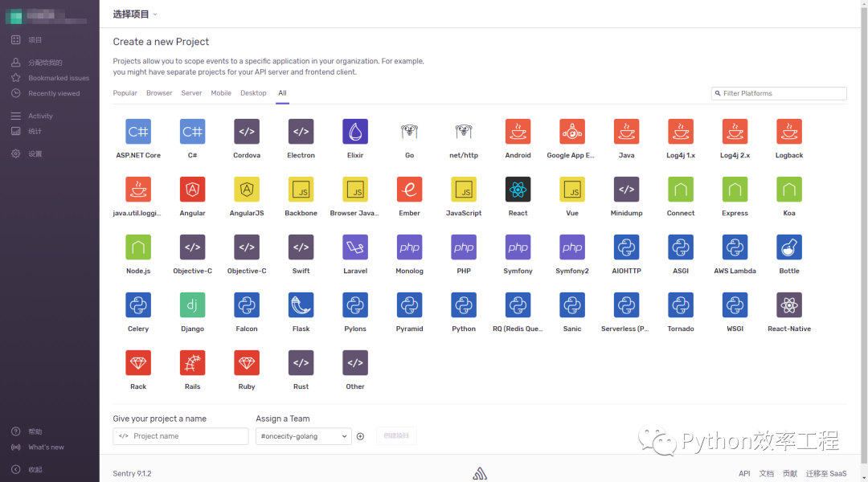Choose the Go gopher platform icon
Screen dimensions: 868x482
click(x=409, y=132)
